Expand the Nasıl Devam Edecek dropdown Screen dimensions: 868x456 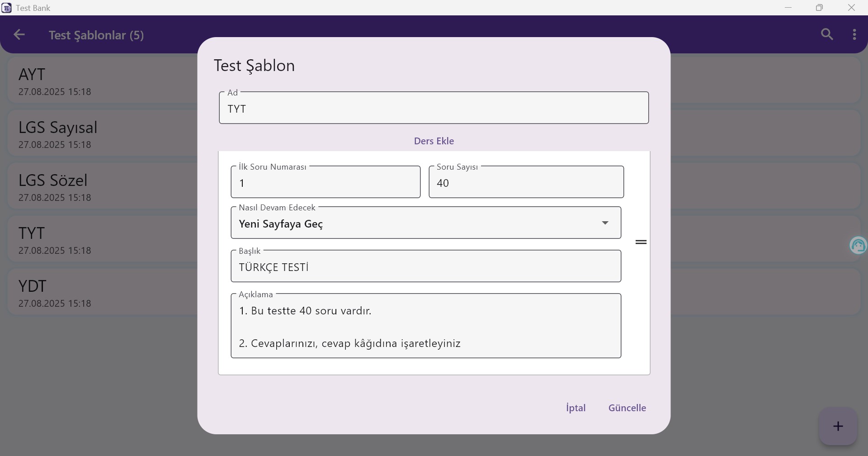605,223
